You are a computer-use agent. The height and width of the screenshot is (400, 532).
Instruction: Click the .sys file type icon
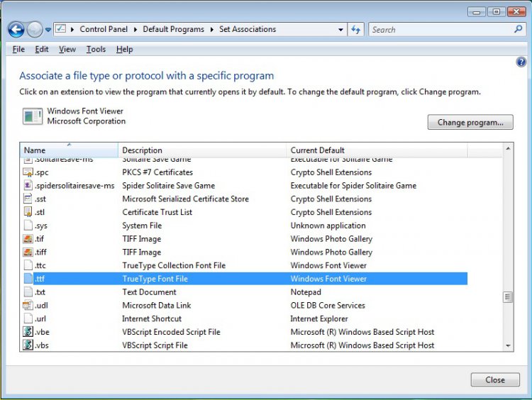click(28, 226)
